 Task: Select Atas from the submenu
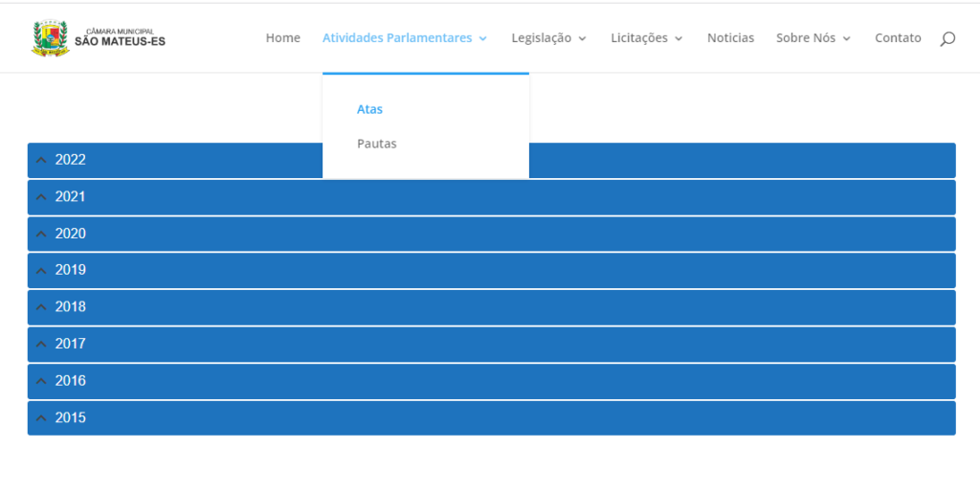point(369,109)
